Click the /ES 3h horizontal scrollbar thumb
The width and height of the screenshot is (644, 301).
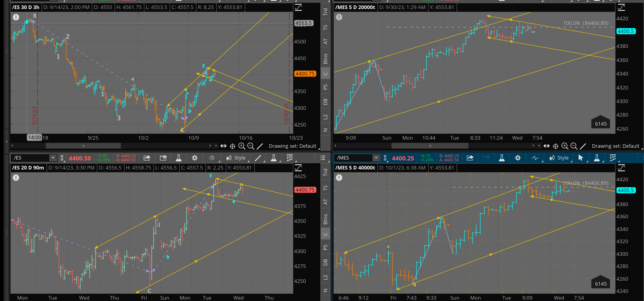click(x=83, y=146)
